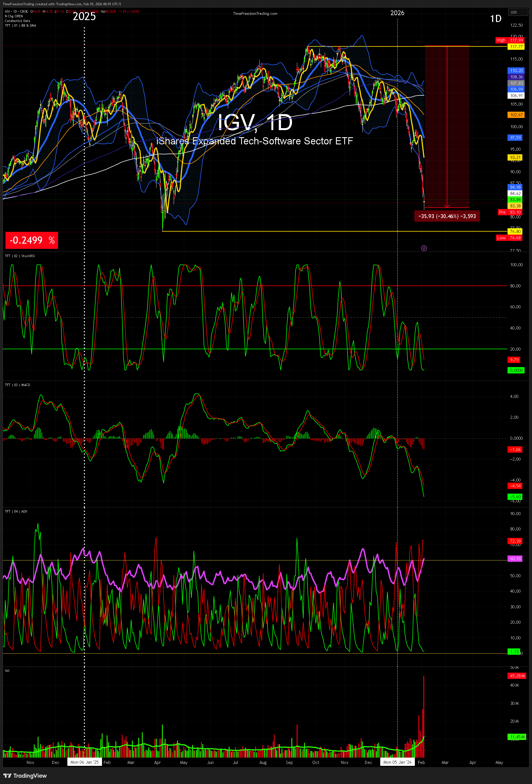Screen dimensions: 532x784
Task: Click the red 45.28M volume label
Action: (x=517, y=676)
